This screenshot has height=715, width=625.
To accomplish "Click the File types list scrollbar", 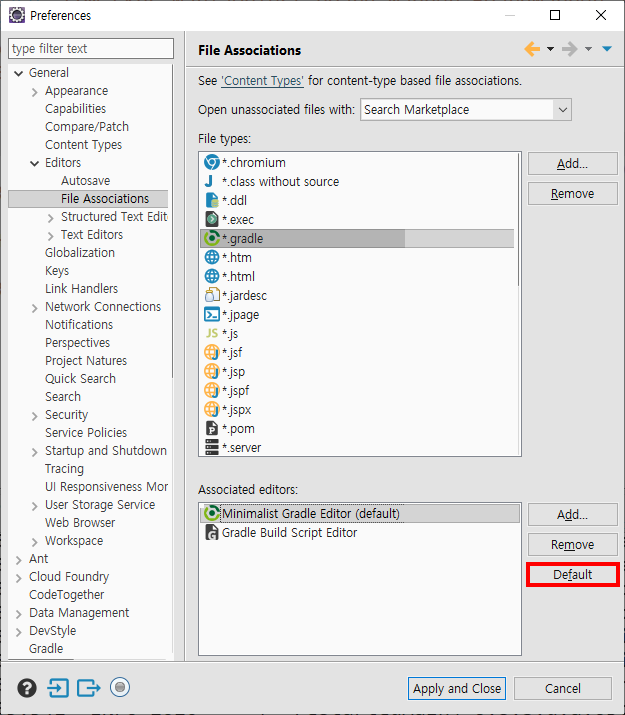I will coord(519,219).
